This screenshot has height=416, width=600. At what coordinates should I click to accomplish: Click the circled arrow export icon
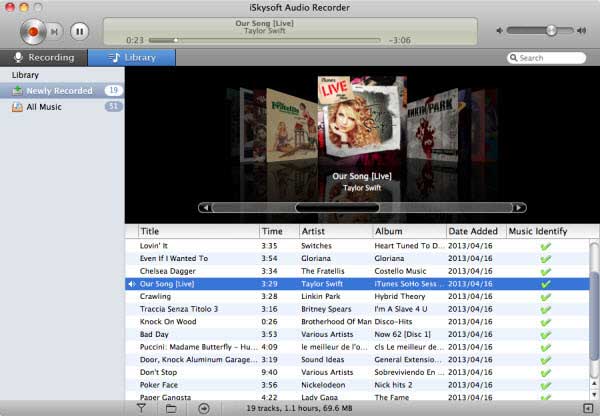click(204, 408)
